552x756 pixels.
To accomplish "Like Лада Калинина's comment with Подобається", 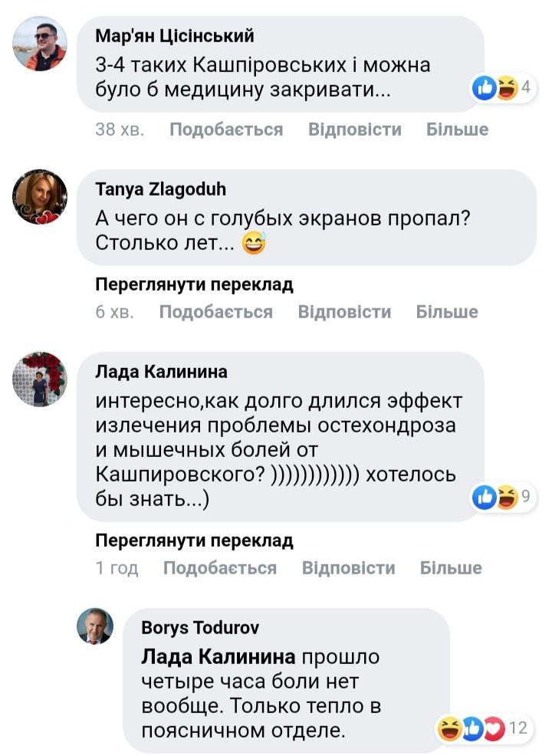I will coord(220,568).
